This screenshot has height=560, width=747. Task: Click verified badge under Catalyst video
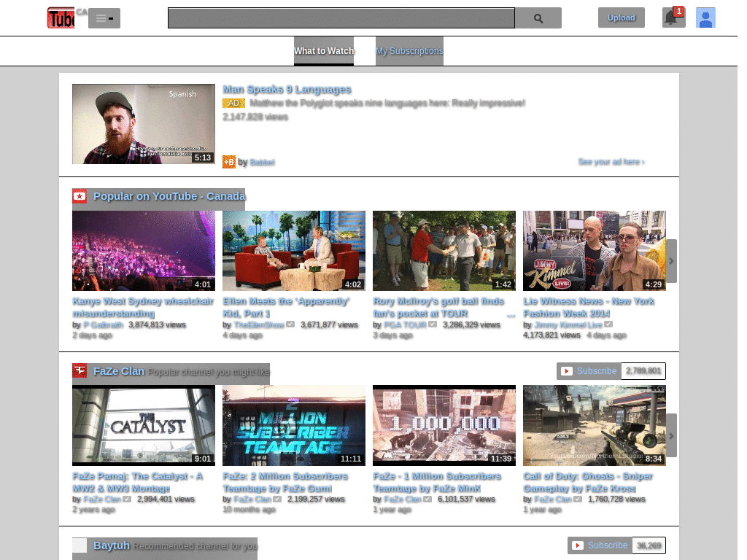pos(127,499)
